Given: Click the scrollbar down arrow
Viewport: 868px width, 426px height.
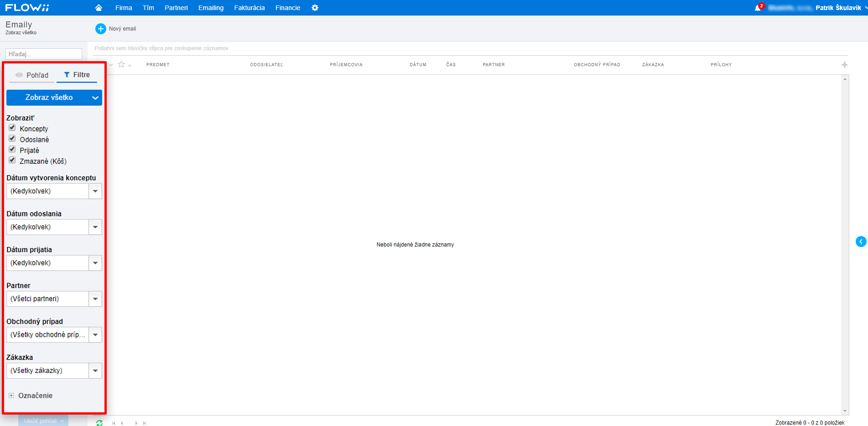Looking at the screenshot, I should (x=845, y=411).
